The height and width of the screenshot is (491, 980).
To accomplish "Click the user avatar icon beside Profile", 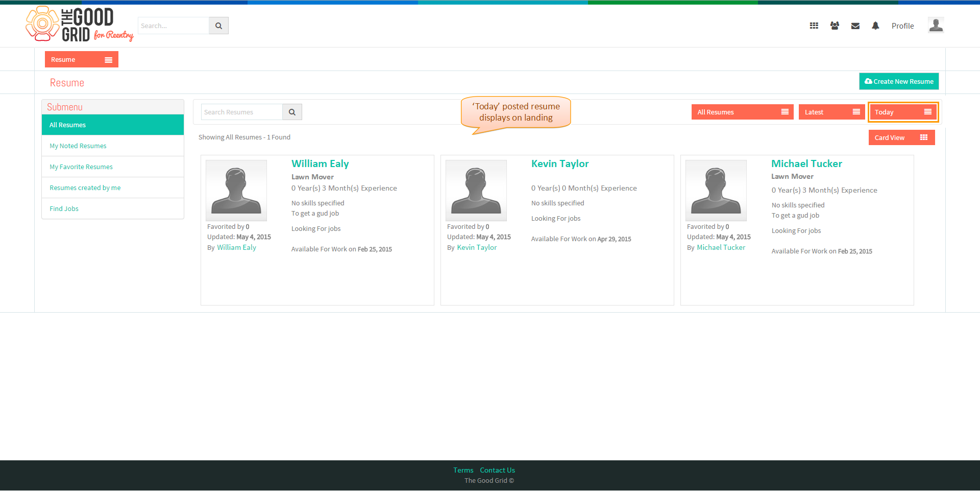I will (936, 25).
